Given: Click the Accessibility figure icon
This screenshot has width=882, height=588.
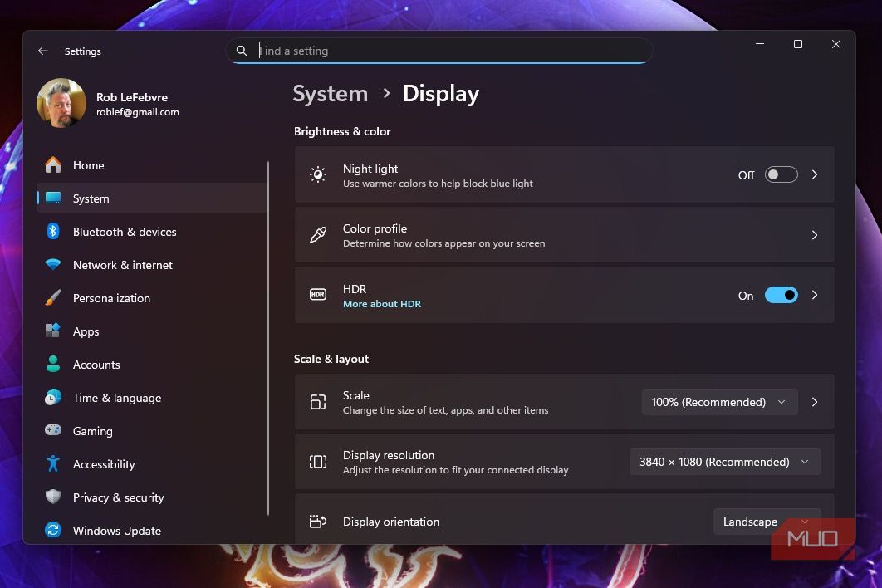Looking at the screenshot, I should [53, 463].
